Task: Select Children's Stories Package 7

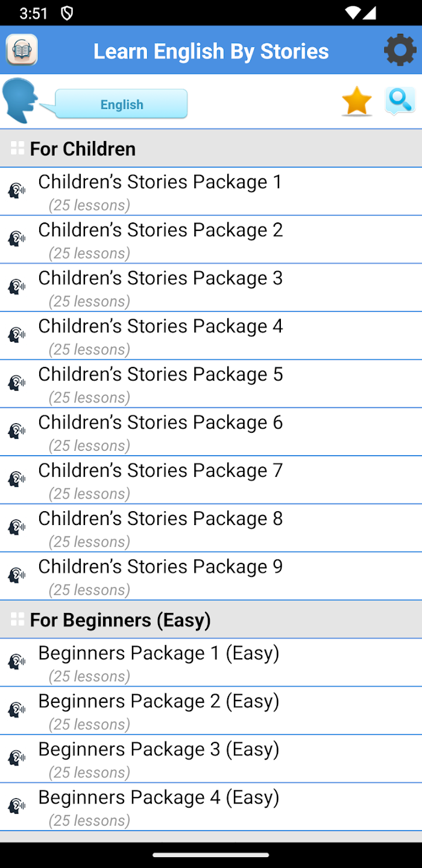Action: (x=160, y=480)
